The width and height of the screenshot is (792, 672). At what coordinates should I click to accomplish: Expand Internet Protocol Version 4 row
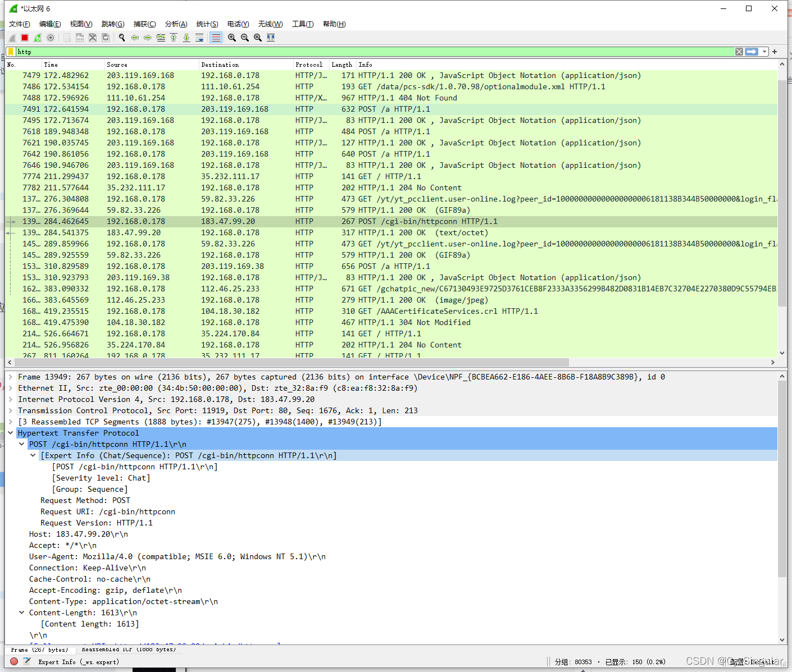point(11,399)
